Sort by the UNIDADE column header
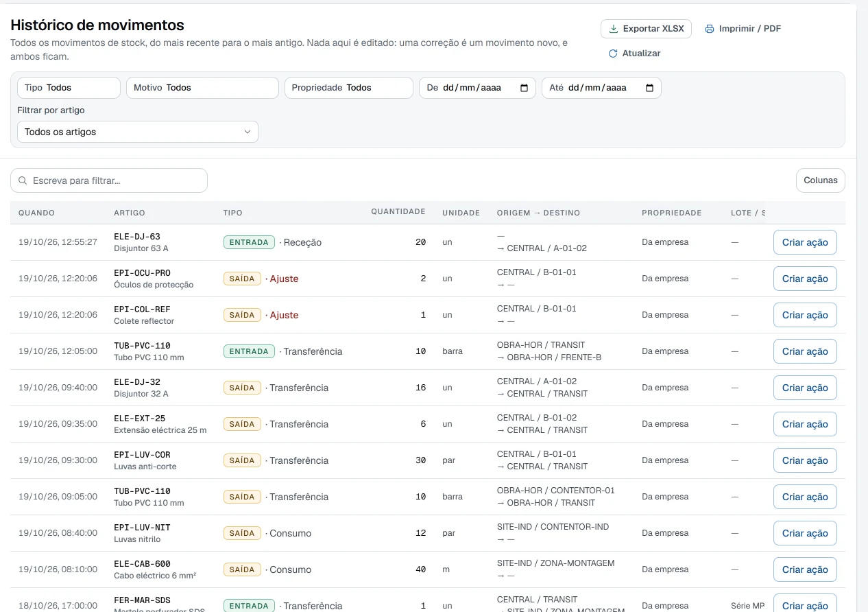Image resolution: width=868 pixels, height=612 pixels. point(461,213)
